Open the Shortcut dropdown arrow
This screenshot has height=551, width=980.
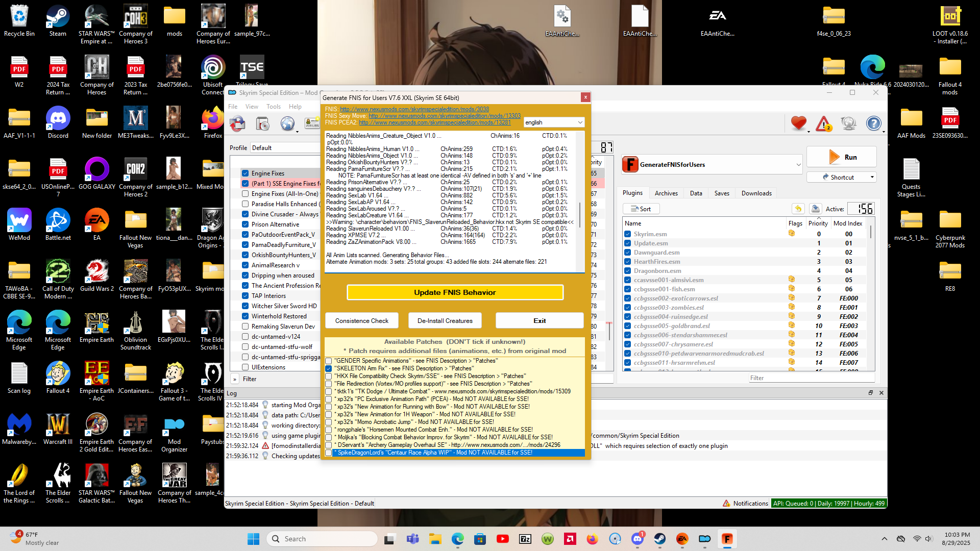872,178
